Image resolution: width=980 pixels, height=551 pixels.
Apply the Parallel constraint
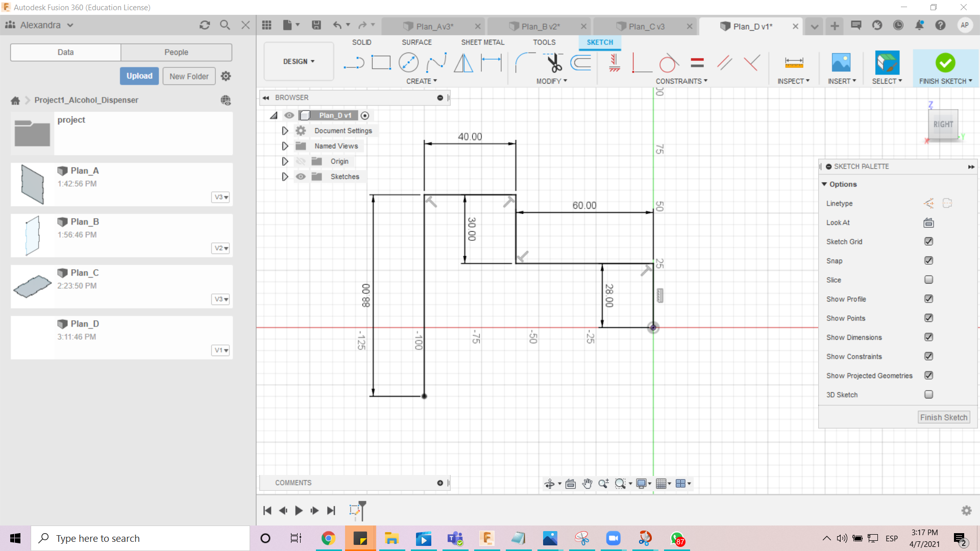pos(725,63)
